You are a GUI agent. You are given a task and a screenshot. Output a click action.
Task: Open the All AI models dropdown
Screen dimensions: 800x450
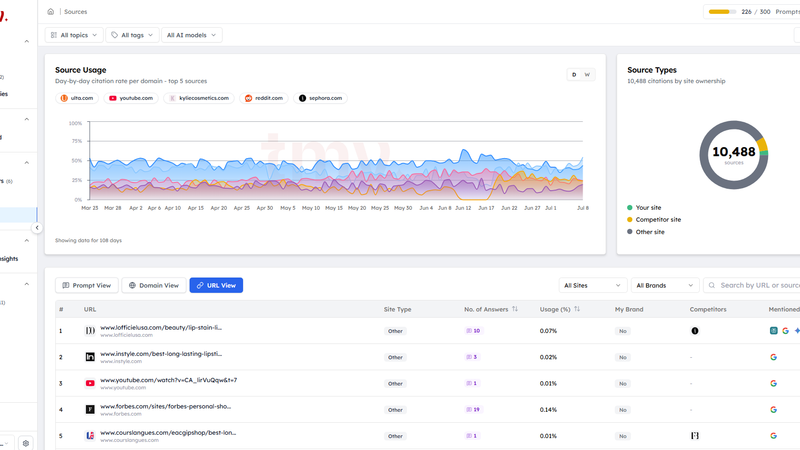coord(191,35)
